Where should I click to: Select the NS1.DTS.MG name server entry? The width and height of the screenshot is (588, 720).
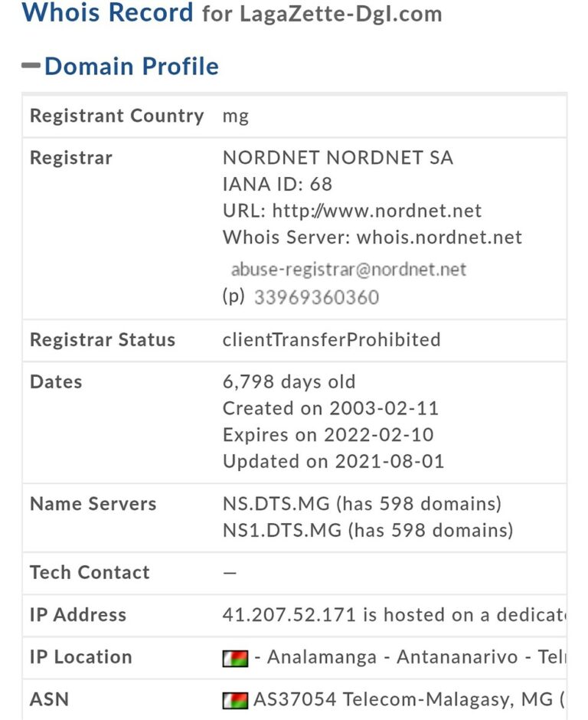282,530
